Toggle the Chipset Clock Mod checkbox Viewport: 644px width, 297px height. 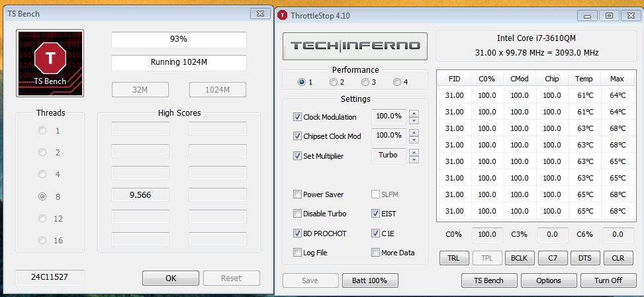click(x=297, y=136)
